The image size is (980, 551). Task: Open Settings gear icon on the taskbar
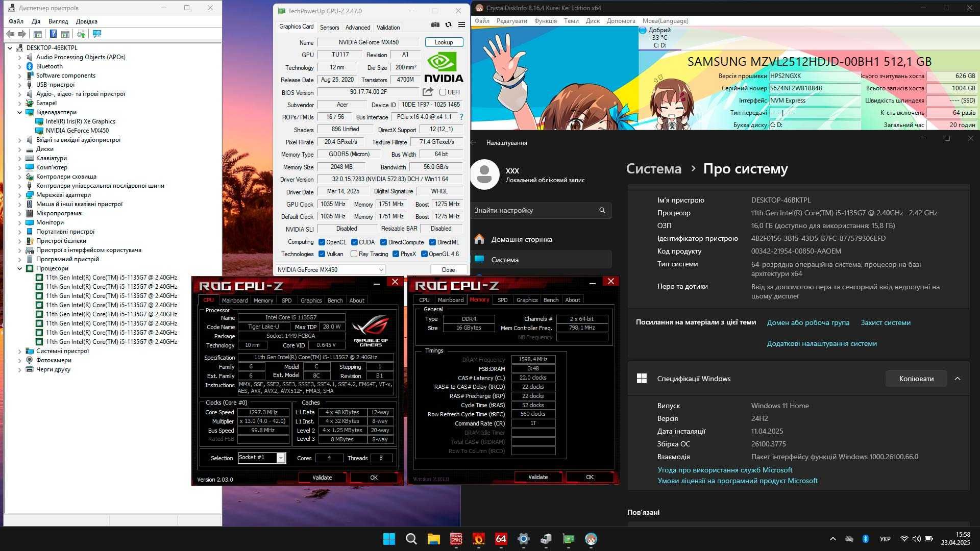click(x=524, y=539)
